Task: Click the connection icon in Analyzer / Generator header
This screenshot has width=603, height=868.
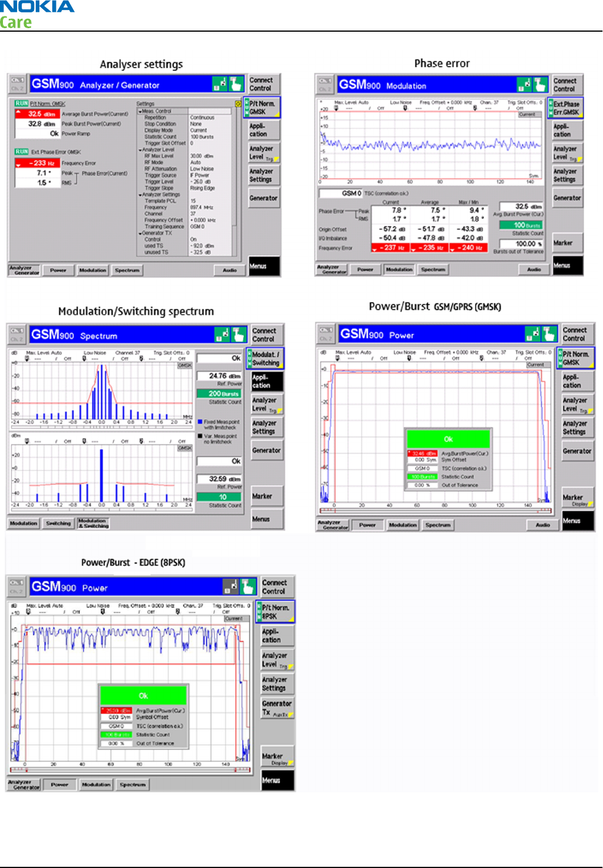Action: coord(220,84)
